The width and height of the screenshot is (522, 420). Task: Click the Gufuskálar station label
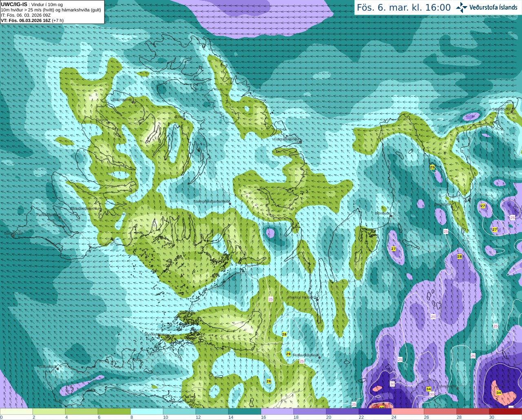pos(47,366)
